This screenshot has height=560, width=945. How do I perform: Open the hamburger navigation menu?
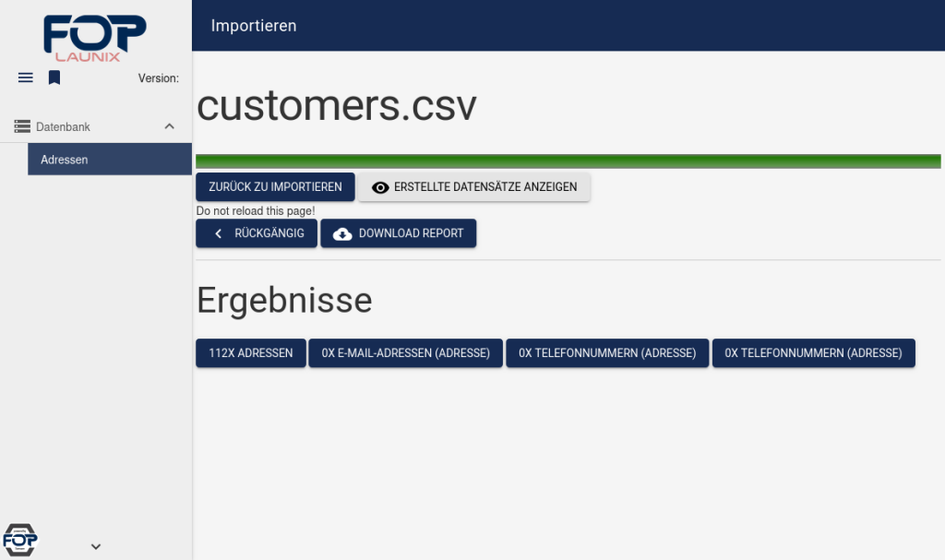25,77
